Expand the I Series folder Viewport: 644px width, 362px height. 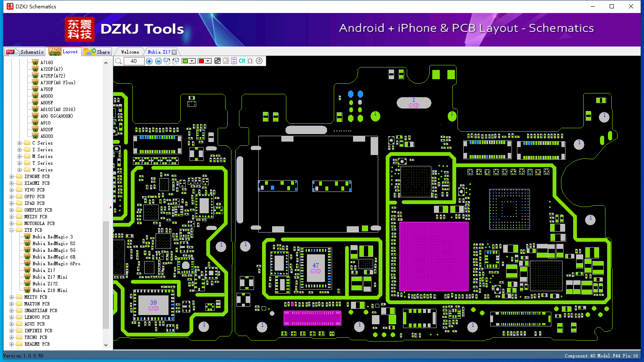click(x=19, y=150)
